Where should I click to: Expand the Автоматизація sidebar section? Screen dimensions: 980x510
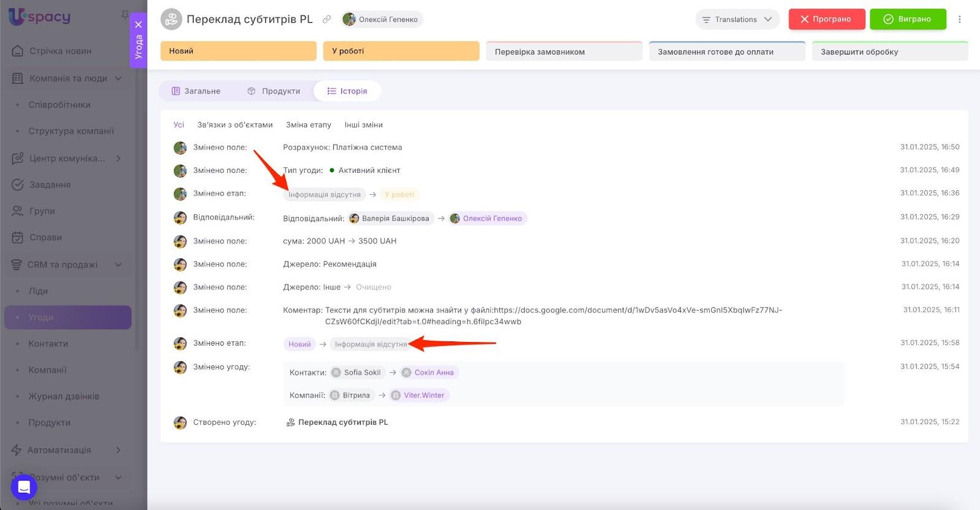(x=118, y=450)
